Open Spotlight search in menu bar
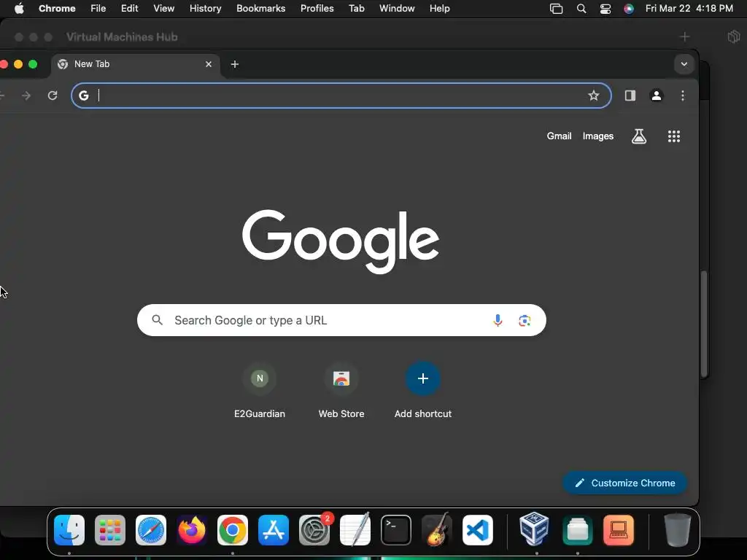The image size is (747, 560). pos(581,9)
